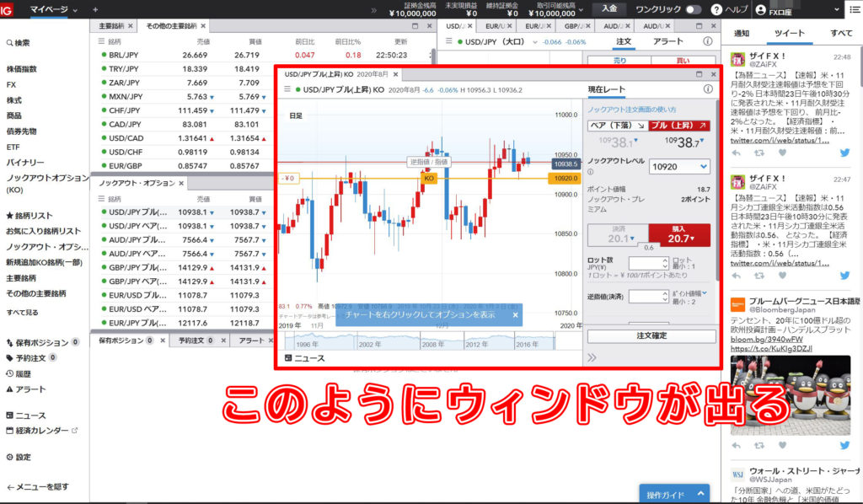Click the info icon in the USD/JPY（大口） panel
Image resolution: width=863 pixels, height=504 pixels.
[x=708, y=41]
